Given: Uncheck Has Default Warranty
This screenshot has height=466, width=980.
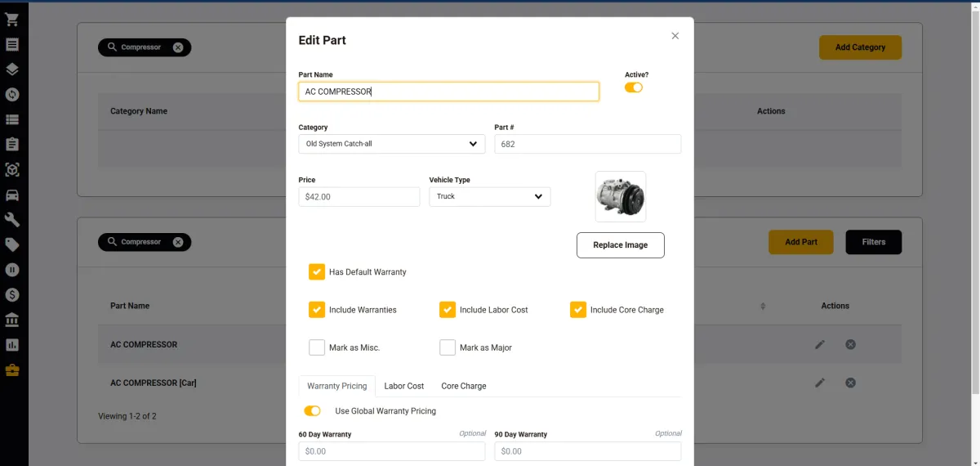Looking at the screenshot, I should click(x=317, y=272).
